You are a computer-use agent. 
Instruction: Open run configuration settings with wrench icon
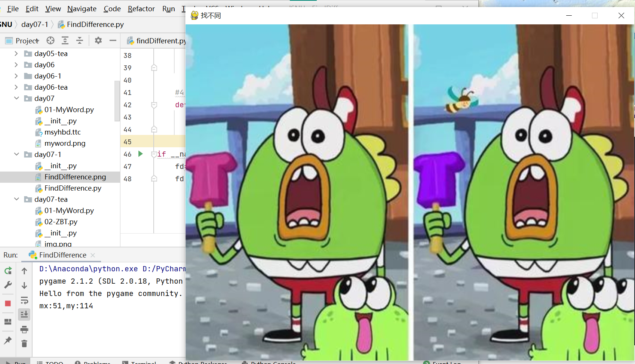click(x=7, y=285)
